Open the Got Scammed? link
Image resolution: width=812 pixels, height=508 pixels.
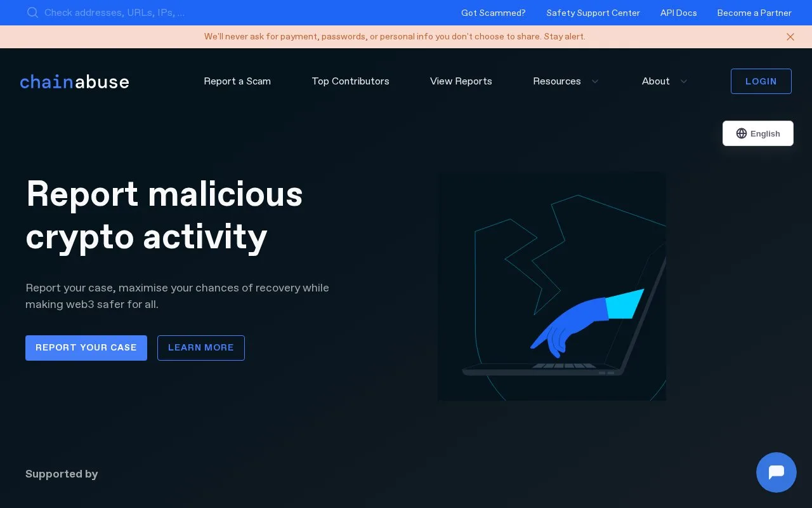pyautogui.click(x=494, y=13)
